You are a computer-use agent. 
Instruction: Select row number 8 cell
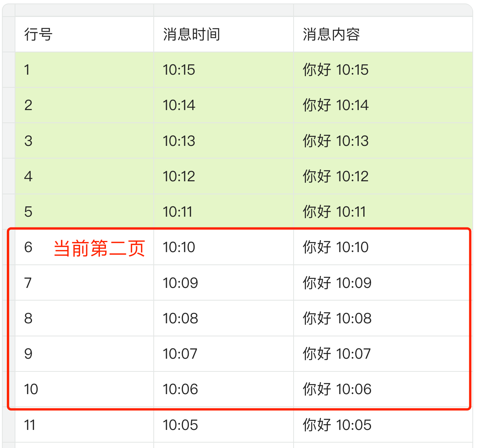coord(29,319)
